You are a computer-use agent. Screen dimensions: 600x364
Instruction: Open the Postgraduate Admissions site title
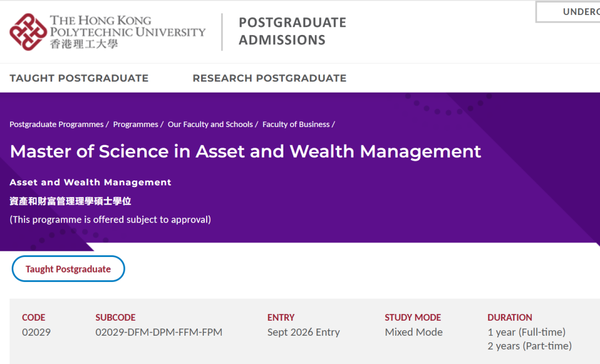292,31
